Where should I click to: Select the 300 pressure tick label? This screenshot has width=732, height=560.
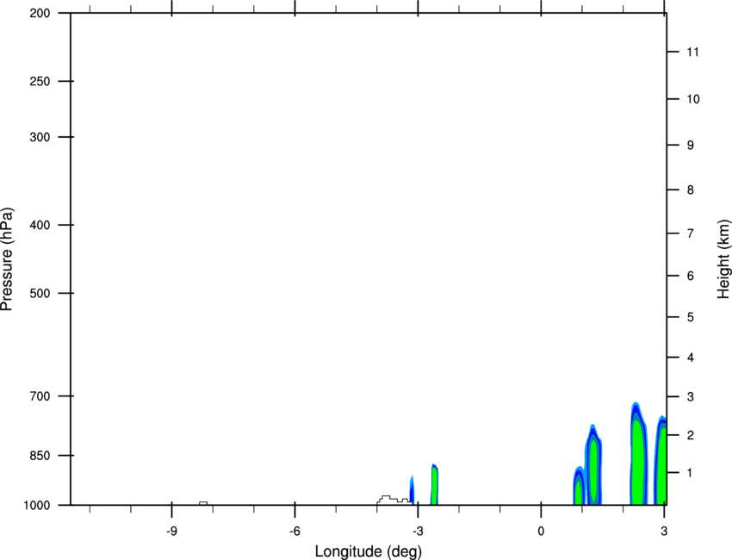pos(40,137)
